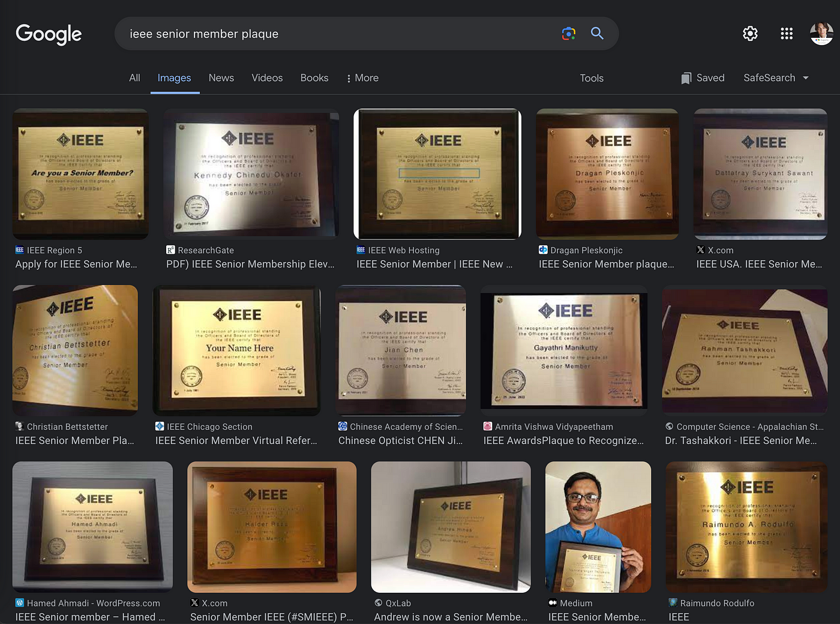Click the search query input field

pos(339,34)
